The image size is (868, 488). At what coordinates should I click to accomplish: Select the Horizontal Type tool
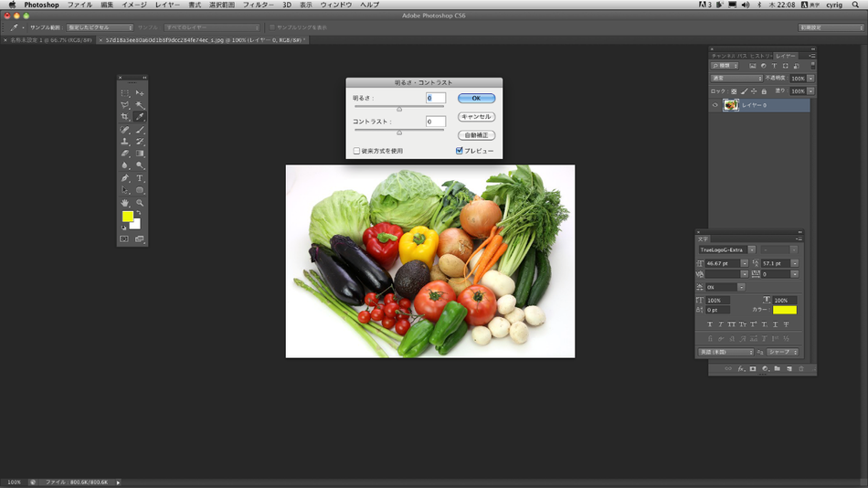(140, 178)
